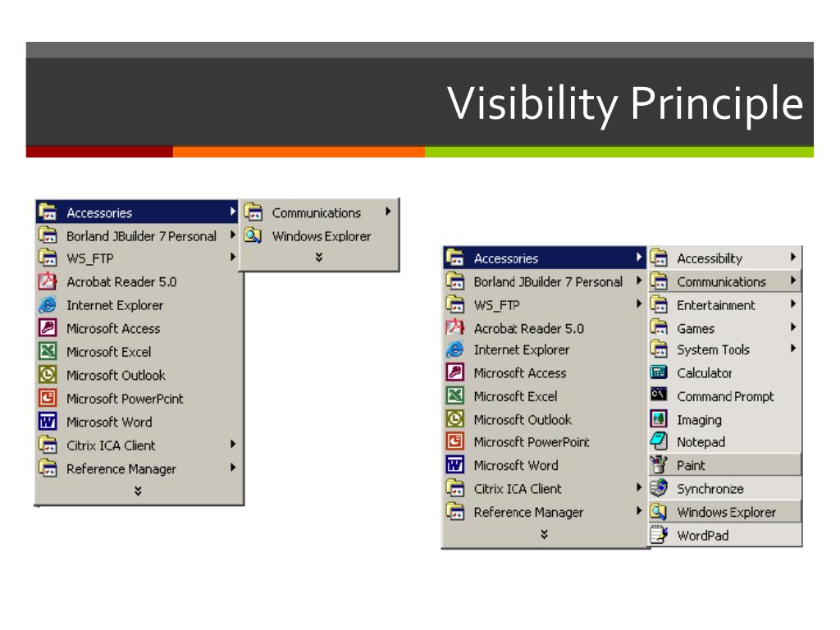This screenshot has width=840, height=630.
Task: Click double-chevron below Reference Manager in the short-submenu menu
Action: (138, 491)
